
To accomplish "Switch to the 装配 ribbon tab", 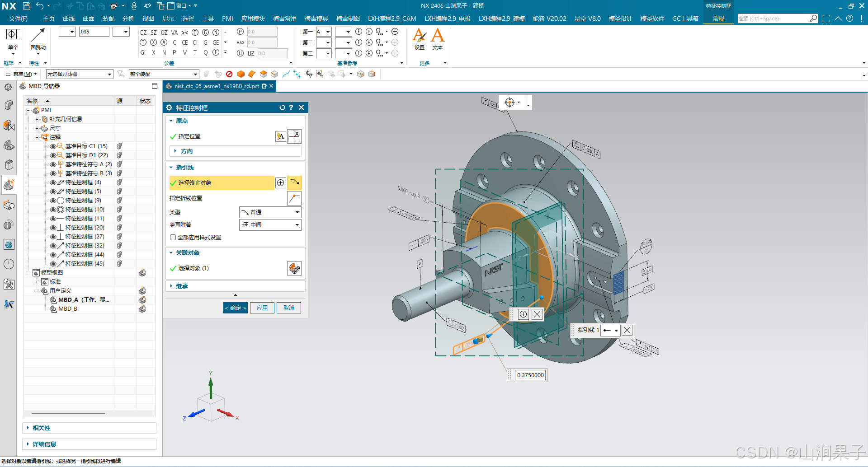I will (x=108, y=19).
